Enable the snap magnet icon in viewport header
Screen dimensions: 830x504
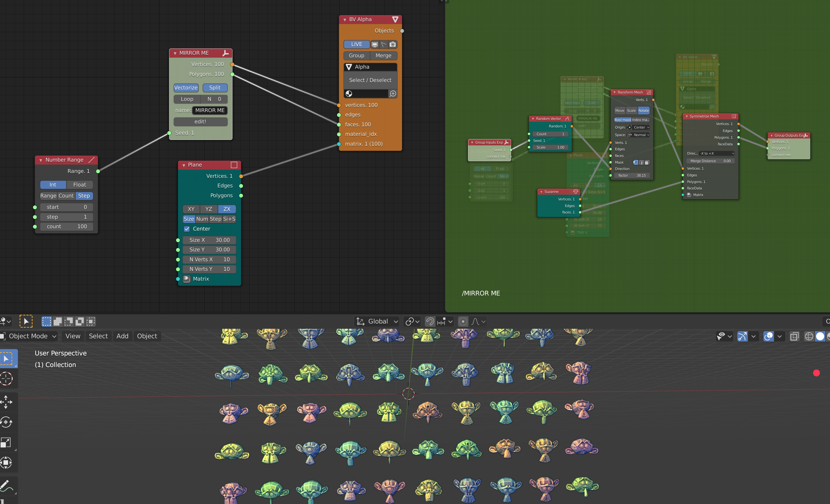[430, 321]
